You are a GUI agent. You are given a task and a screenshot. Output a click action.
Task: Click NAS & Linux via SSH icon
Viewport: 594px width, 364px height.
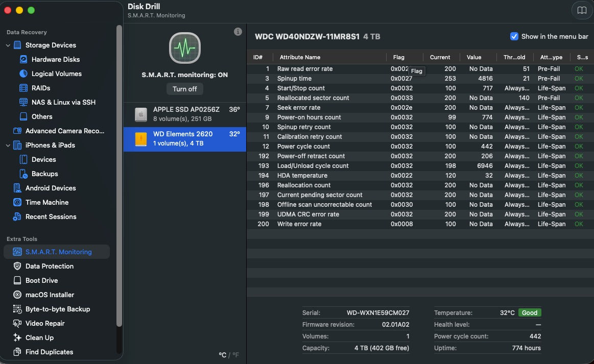tap(23, 102)
